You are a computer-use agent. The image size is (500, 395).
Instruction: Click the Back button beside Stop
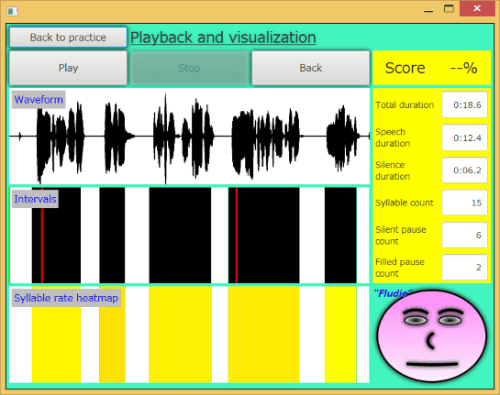coord(311,68)
